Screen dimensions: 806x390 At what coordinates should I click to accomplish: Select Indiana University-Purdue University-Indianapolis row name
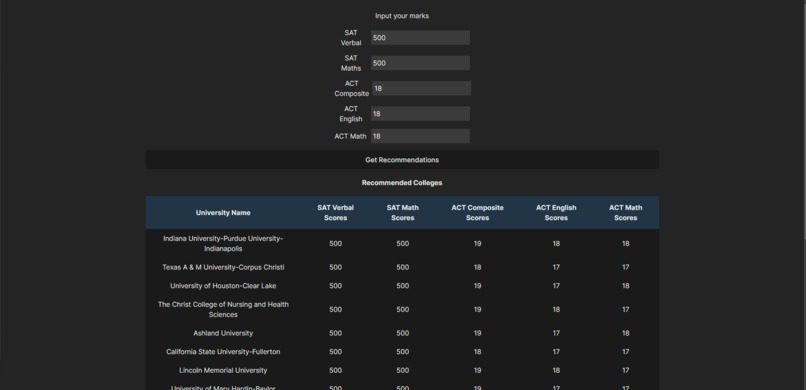pyautogui.click(x=223, y=244)
